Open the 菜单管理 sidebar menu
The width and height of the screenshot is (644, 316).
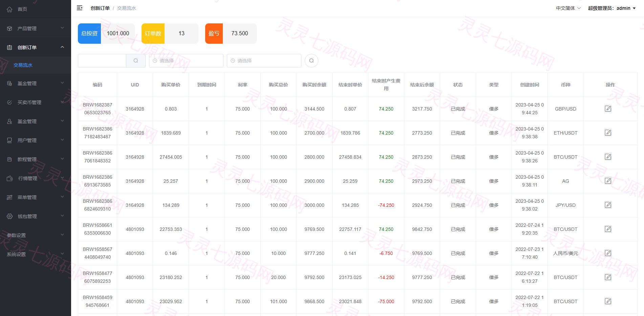36,197
